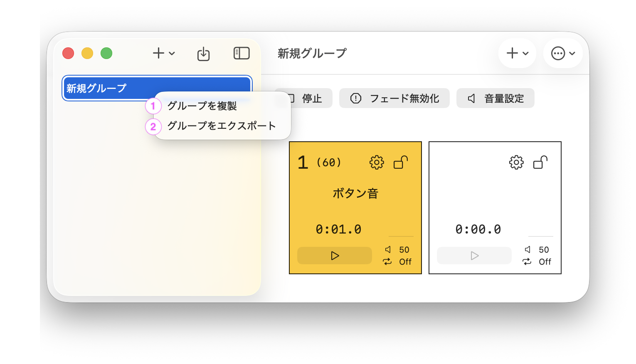Click the 停止 stop button

point(303,98)
